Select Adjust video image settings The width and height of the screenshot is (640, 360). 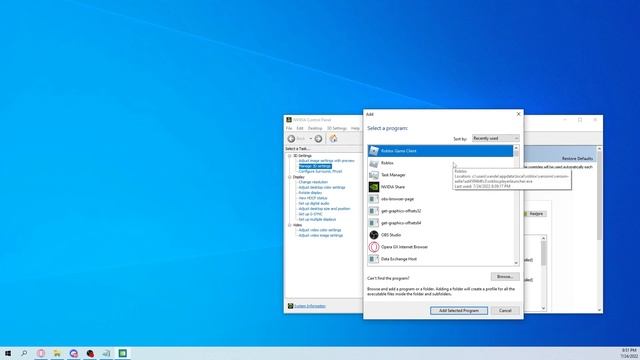[321, 236]
